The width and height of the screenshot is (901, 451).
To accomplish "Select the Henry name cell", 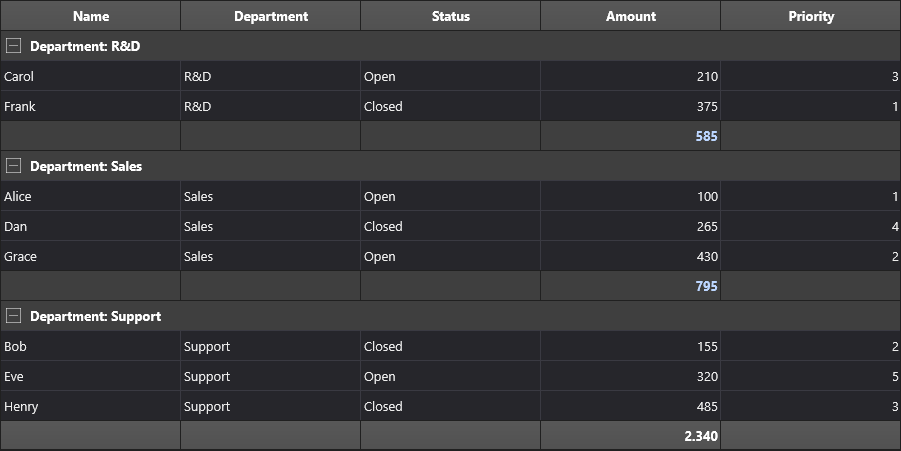I will pyautogui.click(x=90, y=406).
